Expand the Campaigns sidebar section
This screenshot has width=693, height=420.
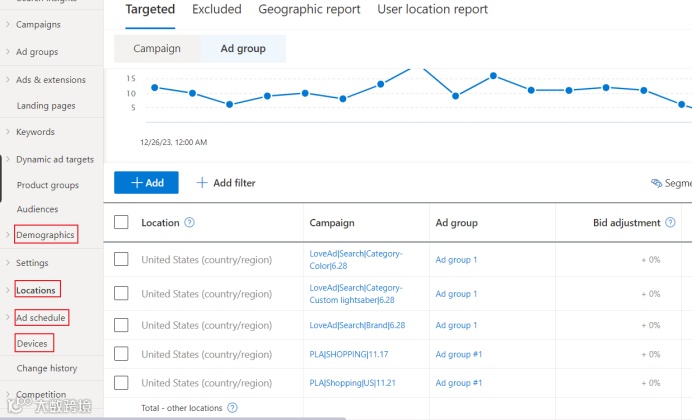pos(8,23)
